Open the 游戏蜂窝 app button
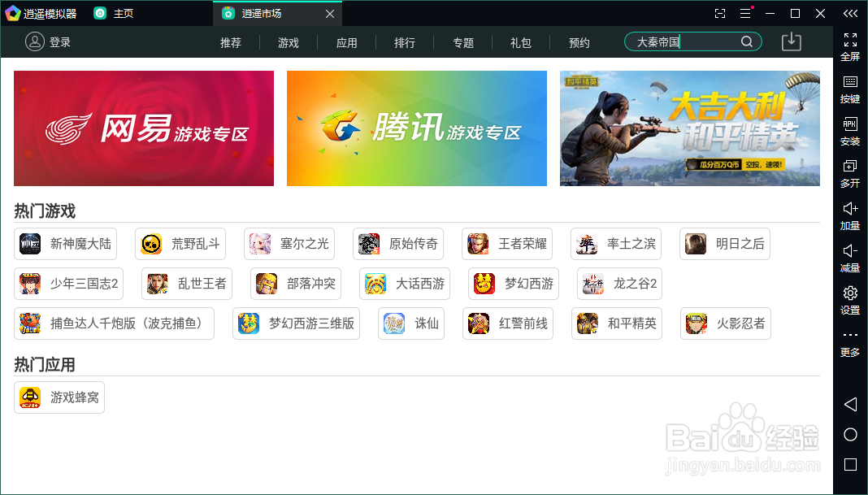868x495 pixels. pyautogui.click(x=59, y=397)
